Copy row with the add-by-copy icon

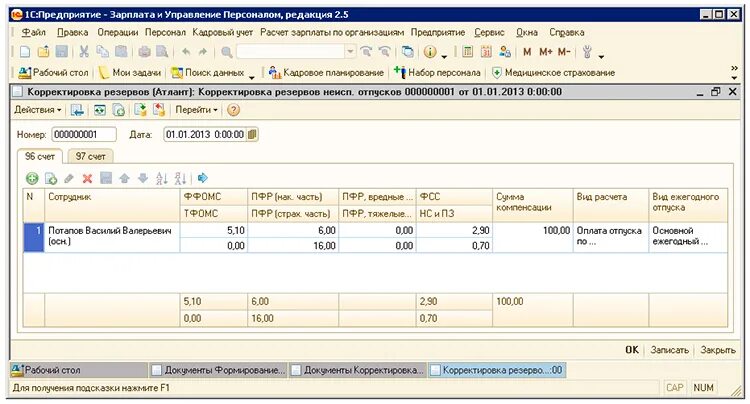pos(51,178)
